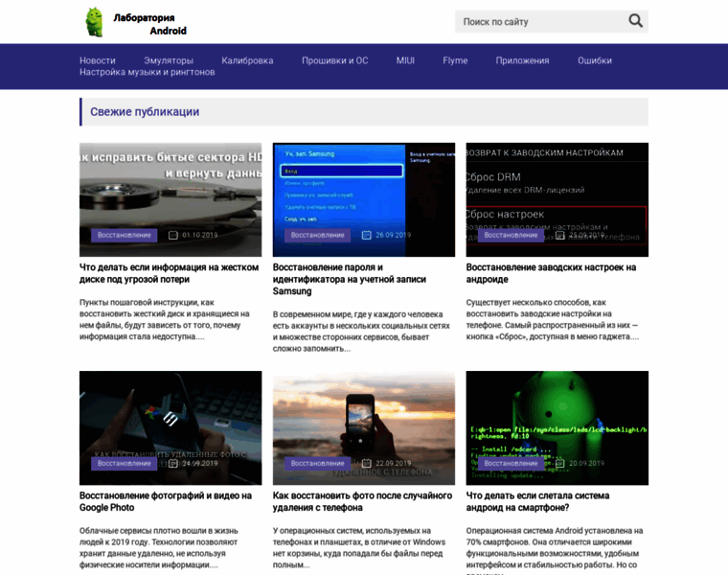This screenshot has height=575, width=728.
Task: Open the Flyme menu item
Action: [x=455, y=60]
